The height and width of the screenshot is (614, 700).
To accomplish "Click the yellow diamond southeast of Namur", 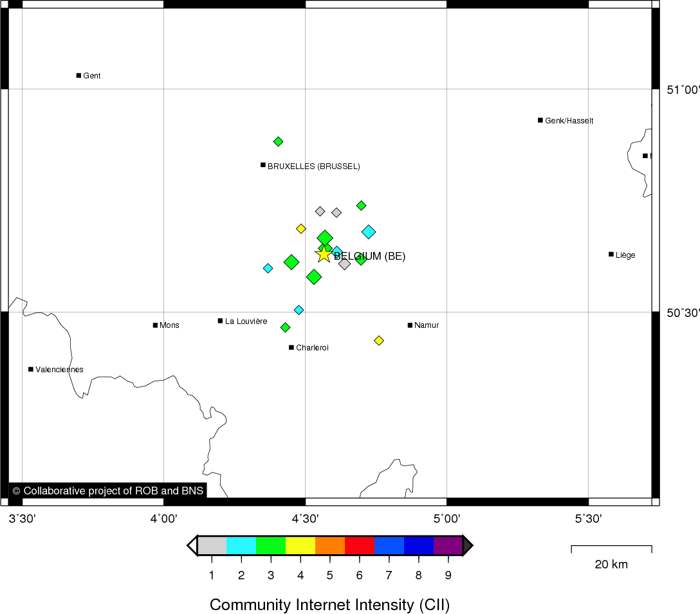I will [379, 340].
